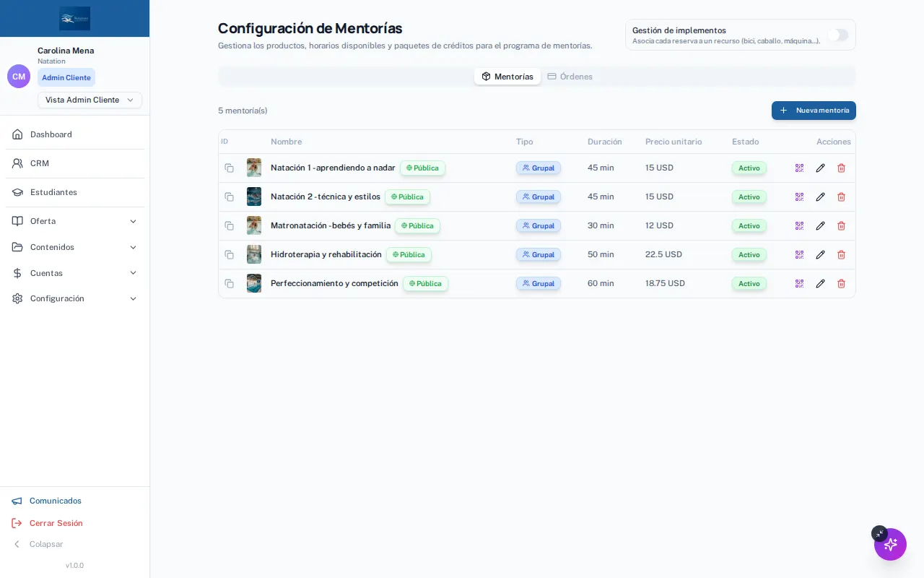Viewport: 924px width, 578px height.
Task: Expand the Oferta sidebar section
Action: 75,221
